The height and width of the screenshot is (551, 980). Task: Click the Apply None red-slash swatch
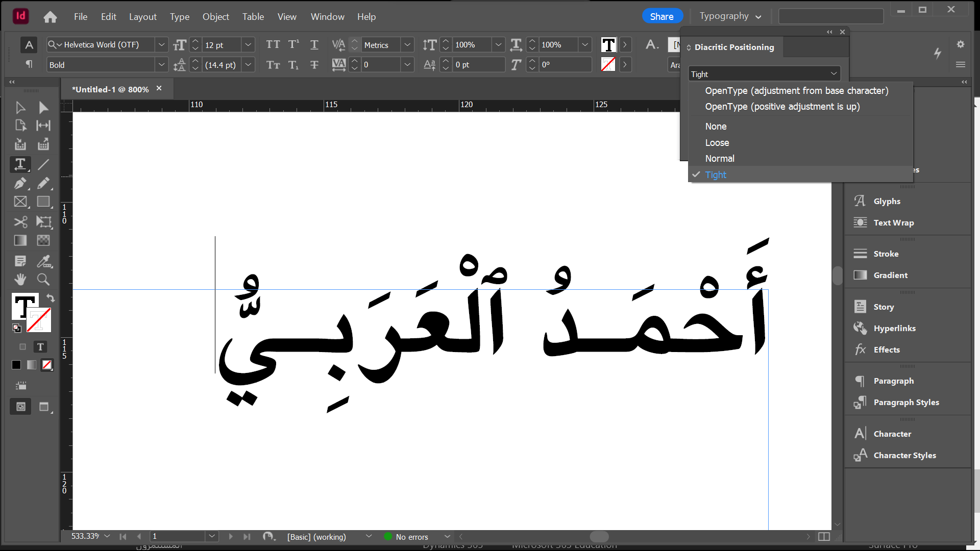coord(47,365)
